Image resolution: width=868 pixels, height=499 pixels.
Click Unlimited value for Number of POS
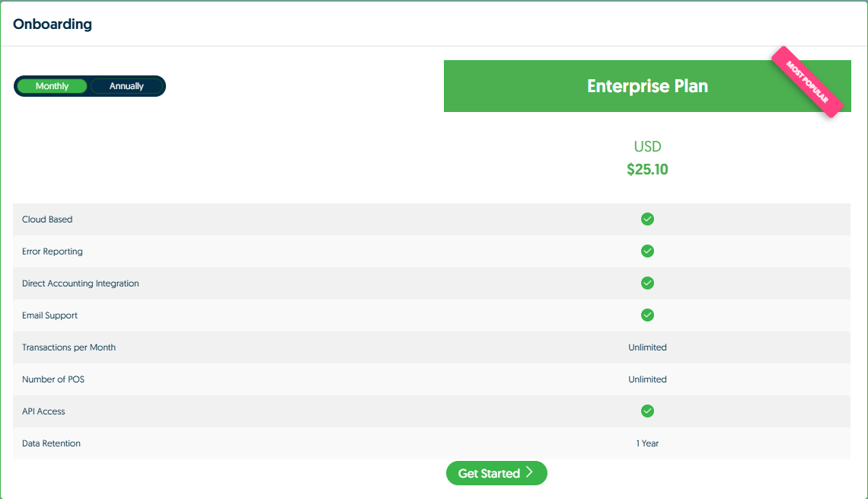click(647, 379)
